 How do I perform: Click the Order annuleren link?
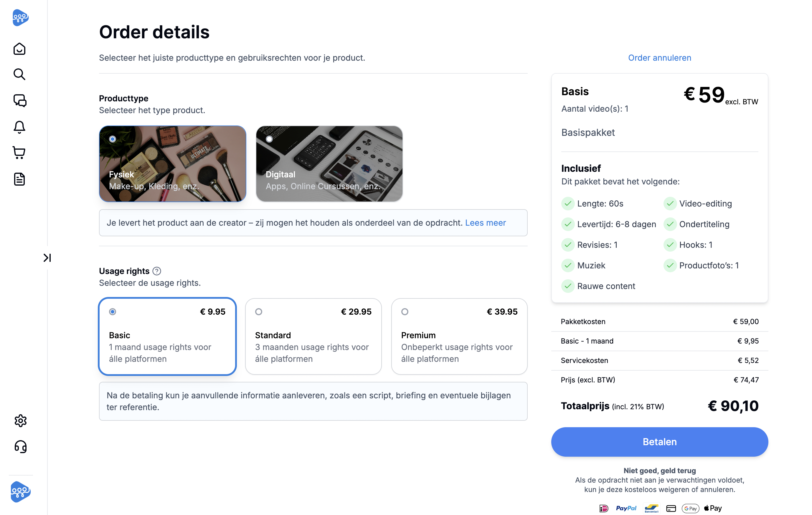coord(660,58)
